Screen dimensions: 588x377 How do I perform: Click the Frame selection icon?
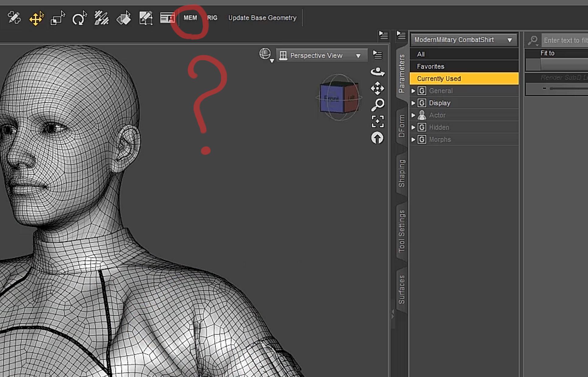click(x=378, y=121)
